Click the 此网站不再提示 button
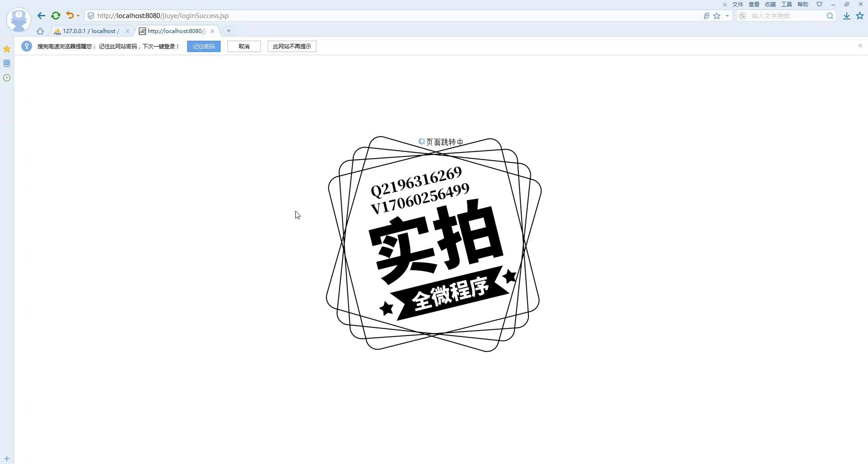The width and height of the screenshot is (868, 464). (x=292, y=47)
